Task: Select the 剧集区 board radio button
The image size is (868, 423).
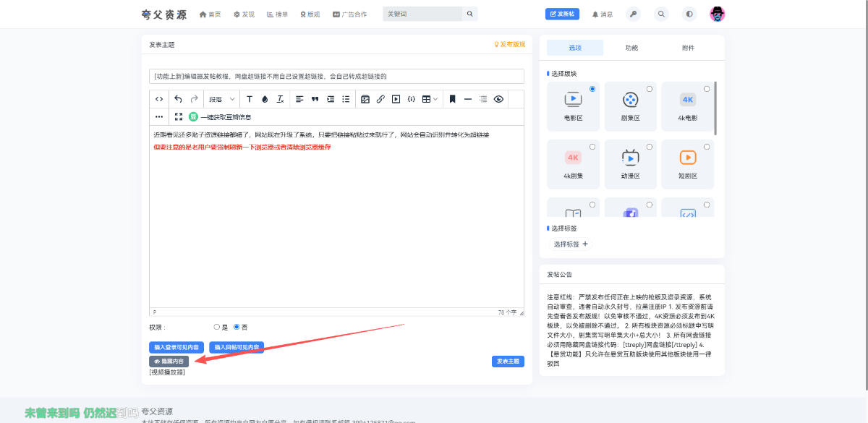Action: point(649,89)
